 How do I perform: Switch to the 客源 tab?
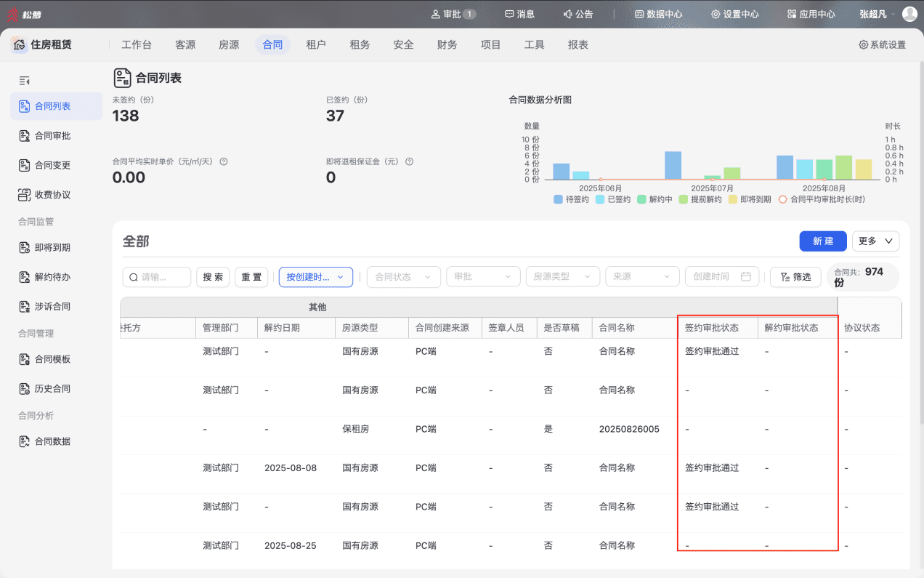[x=185, y=44]
